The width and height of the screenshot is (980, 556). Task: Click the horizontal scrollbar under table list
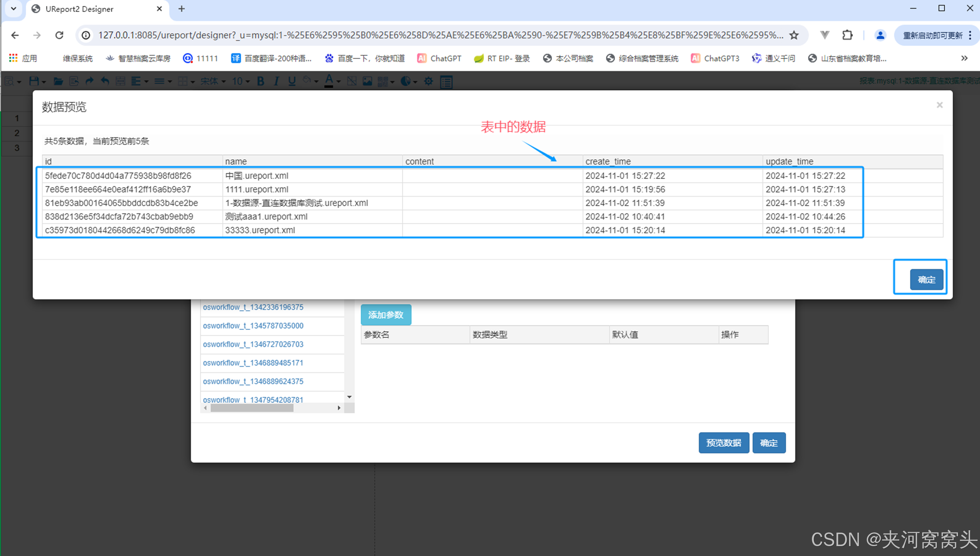point(252,408)
